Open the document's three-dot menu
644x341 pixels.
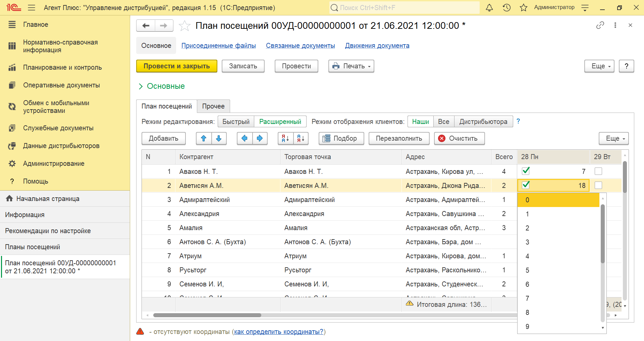(615, 25)
